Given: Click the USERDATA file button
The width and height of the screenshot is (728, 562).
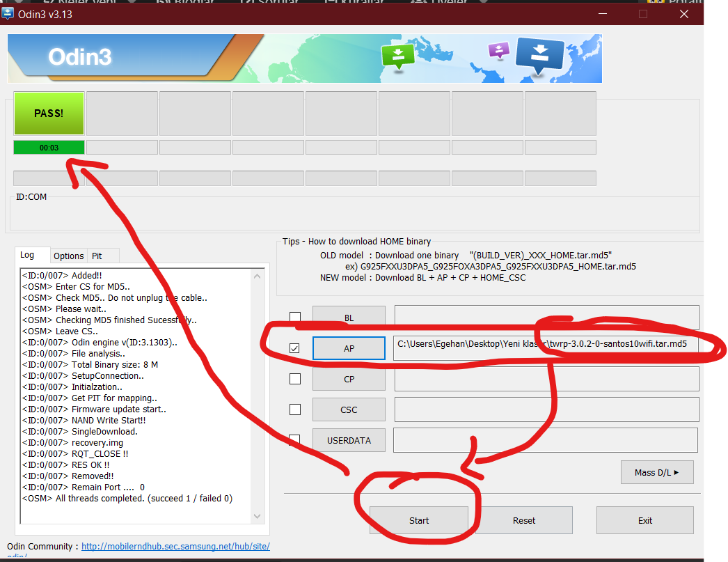Looking at the screenshot, I should click(349, 440).
